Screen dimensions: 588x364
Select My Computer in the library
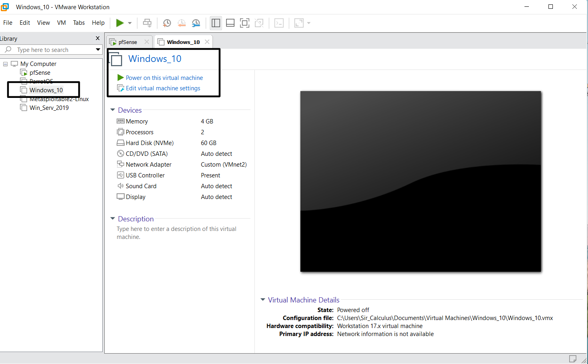tap(38, 64)
